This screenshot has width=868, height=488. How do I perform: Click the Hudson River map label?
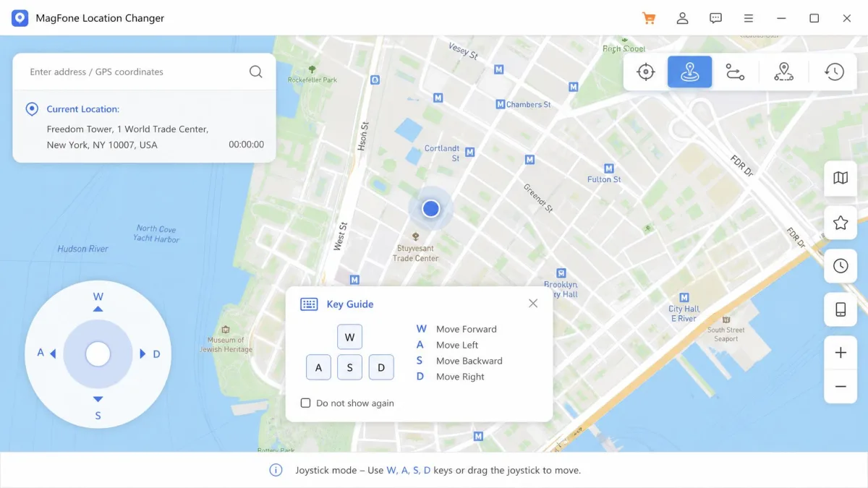83,249
